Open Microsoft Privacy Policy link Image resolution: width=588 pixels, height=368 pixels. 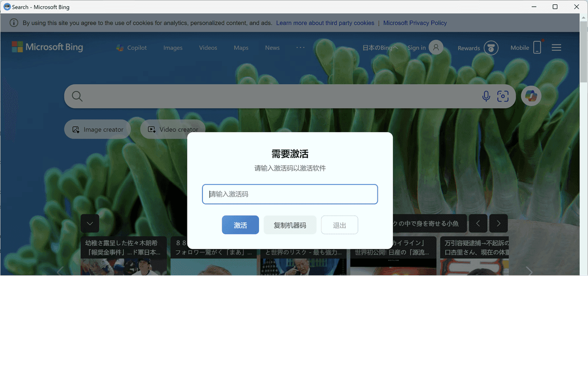415,23
